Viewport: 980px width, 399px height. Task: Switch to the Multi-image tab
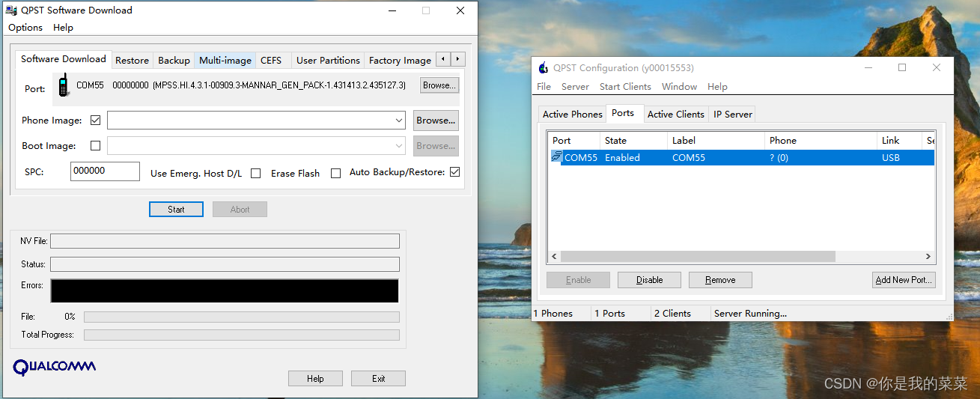[x=225, y=61]
